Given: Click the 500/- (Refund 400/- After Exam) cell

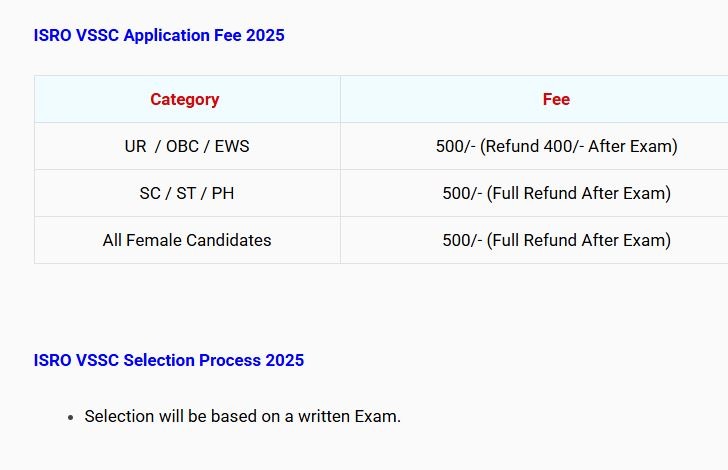Looking at the screenshot, I should point(534,146).
